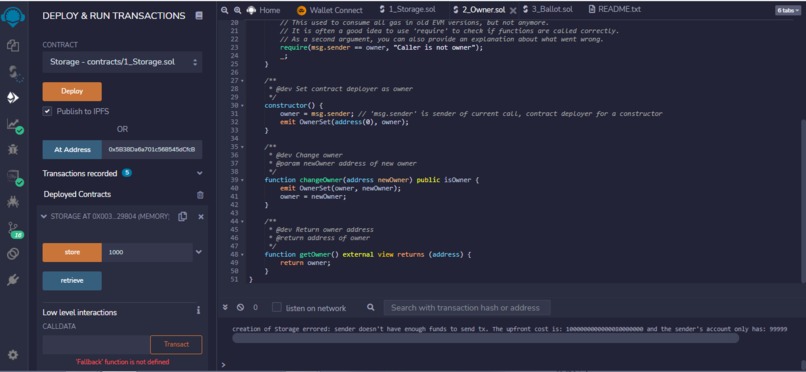
Task: Open the README.txt tab
Action: 615,9
